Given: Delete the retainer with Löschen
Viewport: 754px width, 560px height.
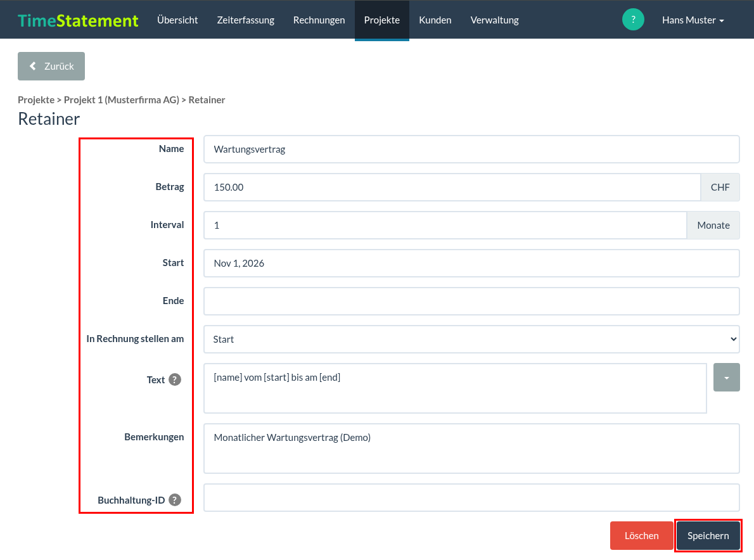Looking at the screenshot, I should tap(641, 535).
